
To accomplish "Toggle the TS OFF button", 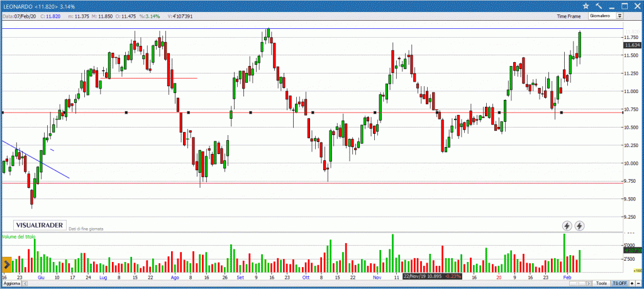I will [x=619, y=283].
